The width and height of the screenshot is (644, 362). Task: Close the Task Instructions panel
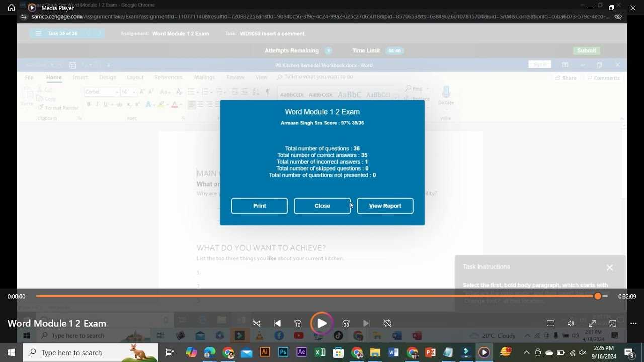[x=610, y=268]
